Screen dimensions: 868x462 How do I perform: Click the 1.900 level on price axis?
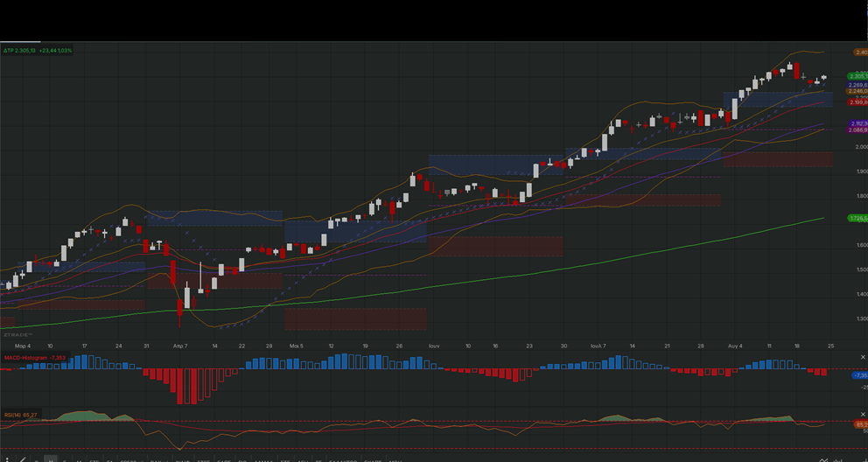[861, 171]
